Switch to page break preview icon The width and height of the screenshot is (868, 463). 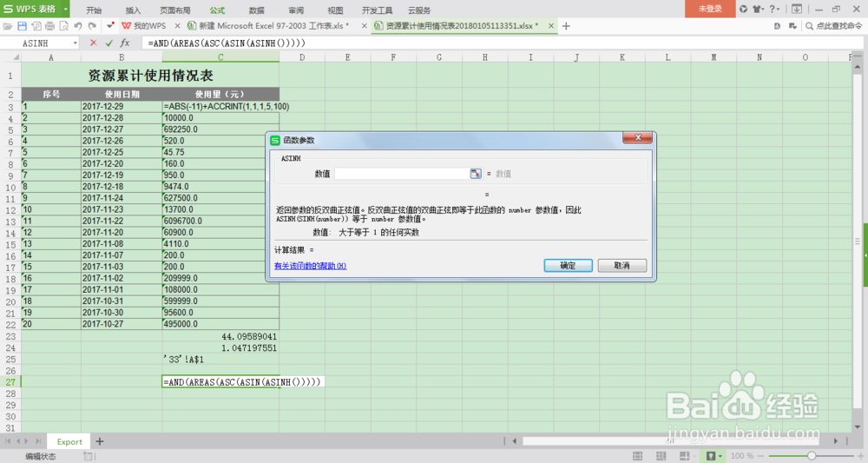(661, 456)
